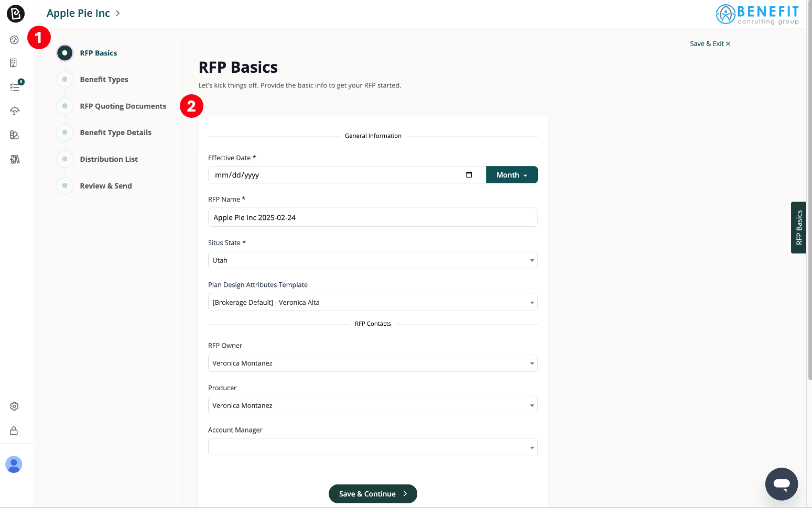Click the umbrella insurance icon in the sidebar
This screenshot has width=812, height=508.
(14, 111)
